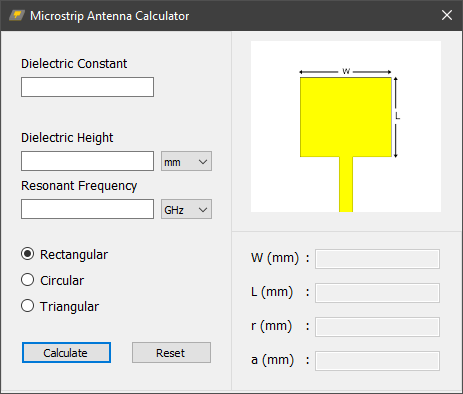Click the dropdown arrow next to GHz
Screen dimensions: 463x394
203,210
